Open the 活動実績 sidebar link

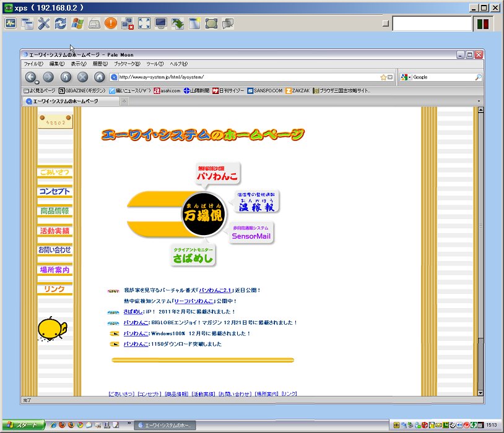[x=55, y=231]
